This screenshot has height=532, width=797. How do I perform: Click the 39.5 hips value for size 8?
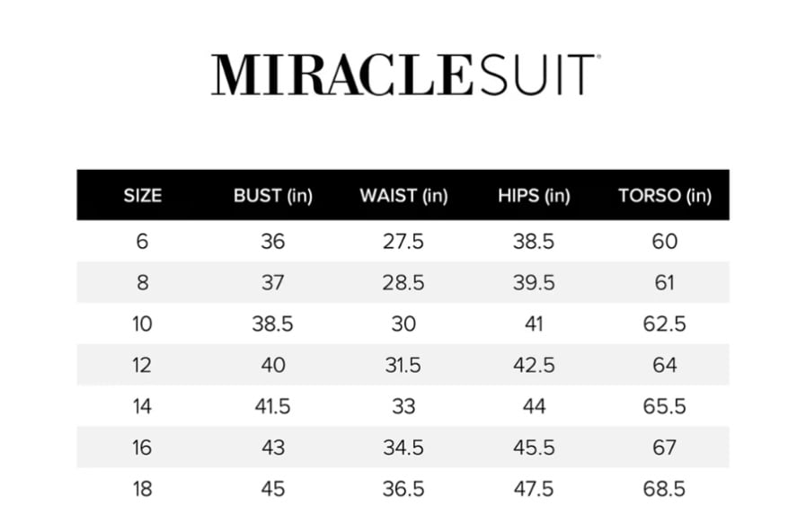tap(534, 282)
